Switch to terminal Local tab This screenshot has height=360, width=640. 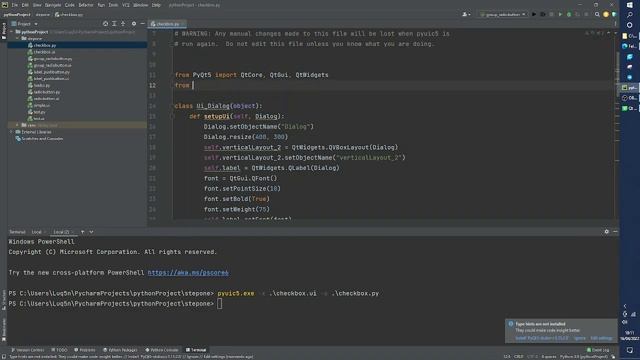click(x=37, y=232)
